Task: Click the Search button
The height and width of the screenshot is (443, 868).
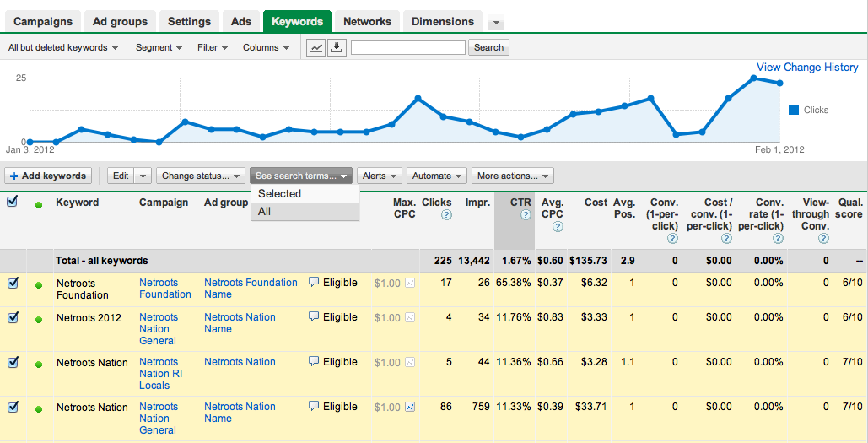Action: tap(488, 47)
